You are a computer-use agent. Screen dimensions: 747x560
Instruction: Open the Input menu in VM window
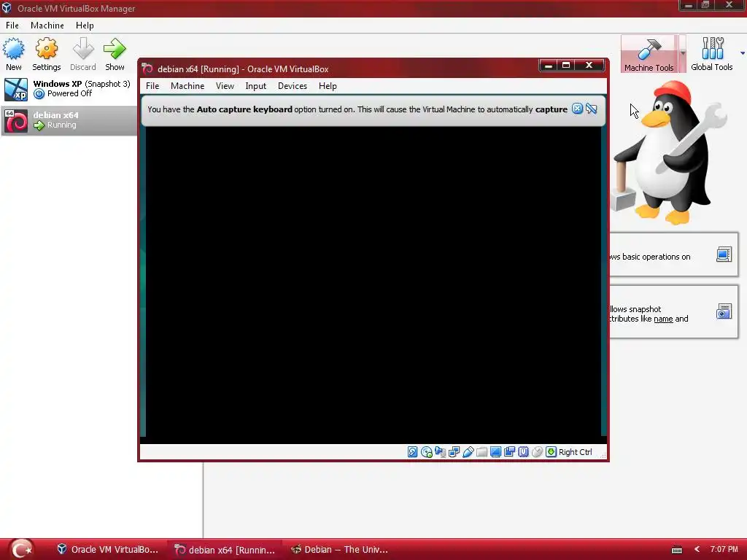256,86
